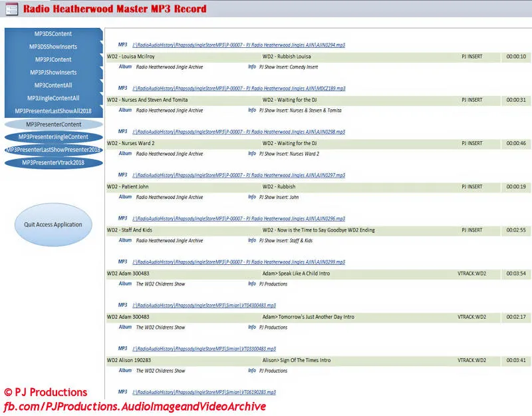Show the MP3JingleContentAll tab

coord(53,99)
